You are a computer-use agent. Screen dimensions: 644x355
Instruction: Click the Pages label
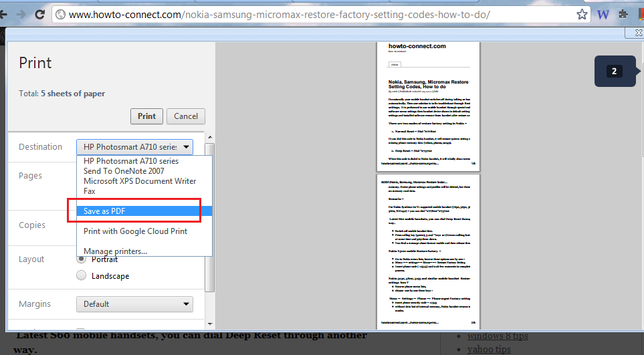tap(30, 176)
